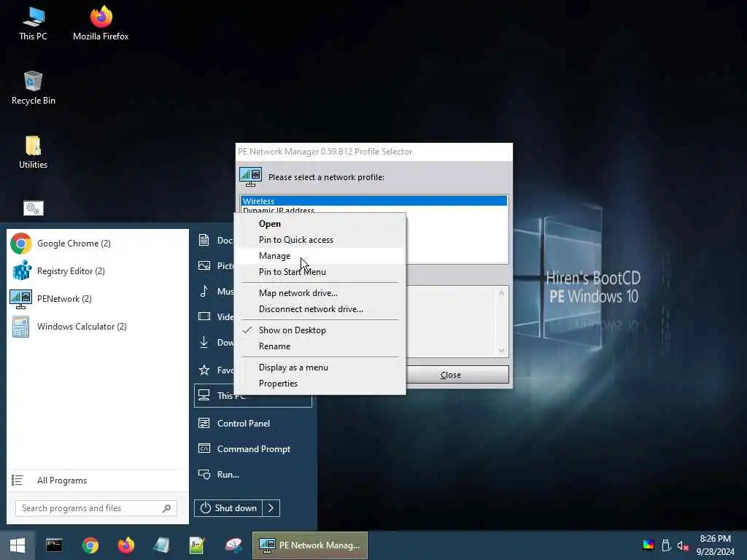Choose Rename in context menu
Viewport: 747px width, 560px height.
(320, 346)
